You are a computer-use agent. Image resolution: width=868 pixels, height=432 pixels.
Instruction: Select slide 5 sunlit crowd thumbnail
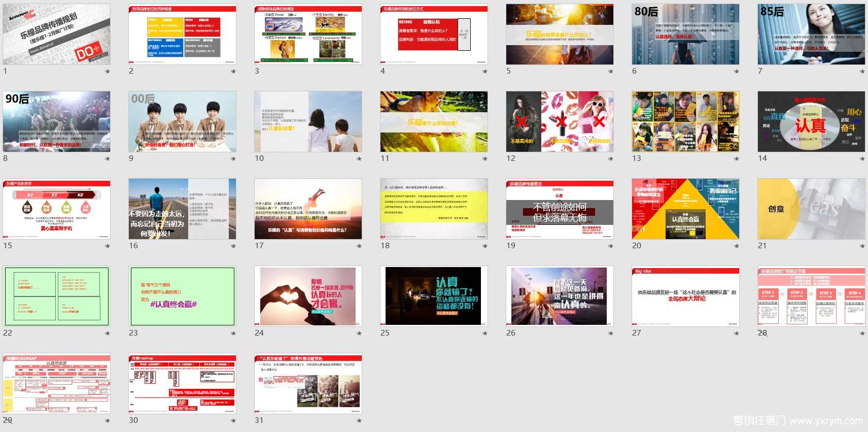coord(560,35)
